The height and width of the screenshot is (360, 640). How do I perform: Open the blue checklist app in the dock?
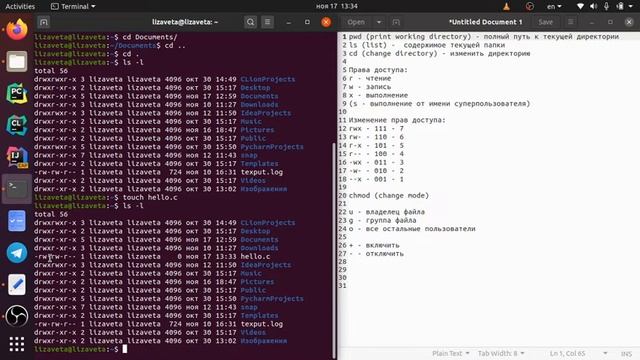click(17, 221)
